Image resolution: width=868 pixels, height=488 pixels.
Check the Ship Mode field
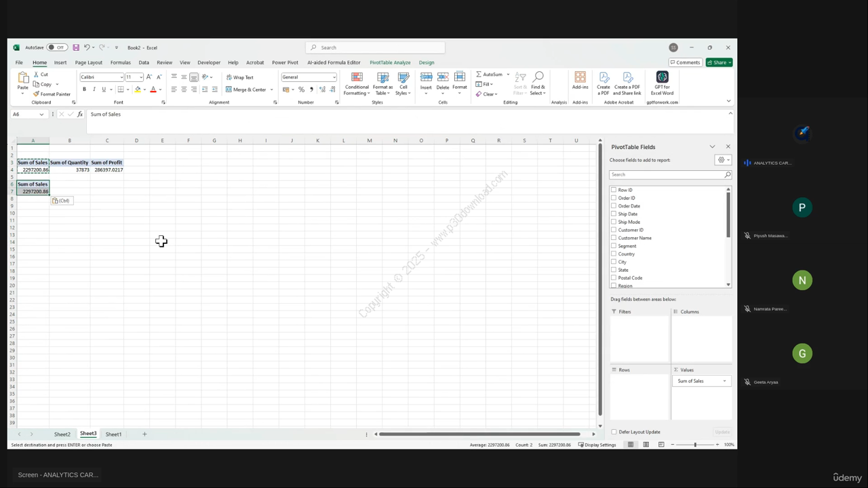coord(614,222)
